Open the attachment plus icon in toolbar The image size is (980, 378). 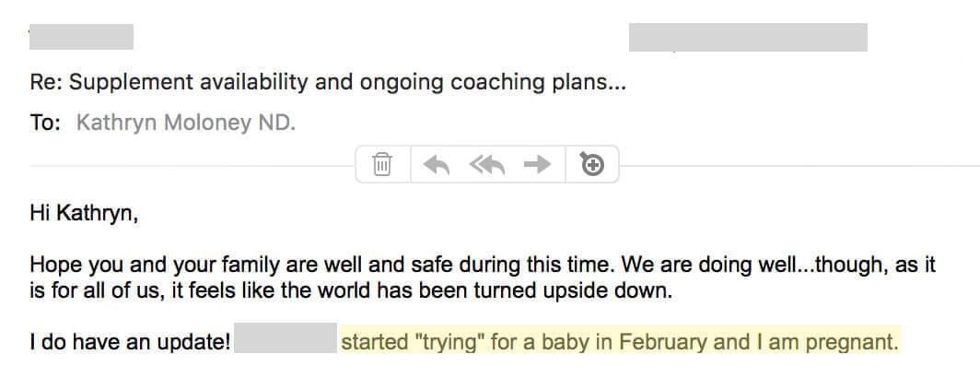(x=592, y=164)
